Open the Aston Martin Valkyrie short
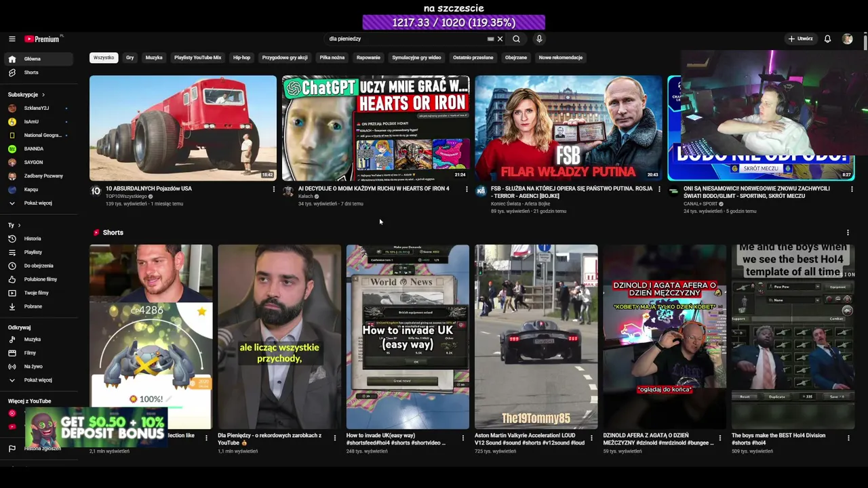 click(x=536, y=337)
